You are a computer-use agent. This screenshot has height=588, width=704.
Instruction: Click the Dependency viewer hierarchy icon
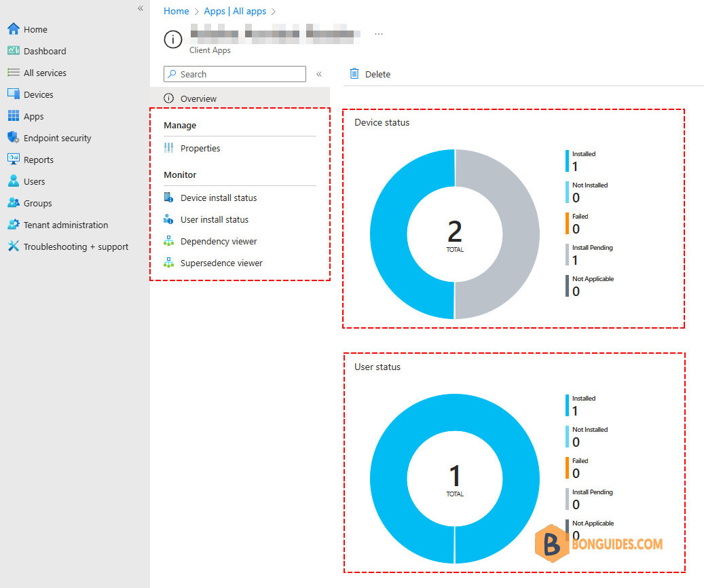click(169, 241)
